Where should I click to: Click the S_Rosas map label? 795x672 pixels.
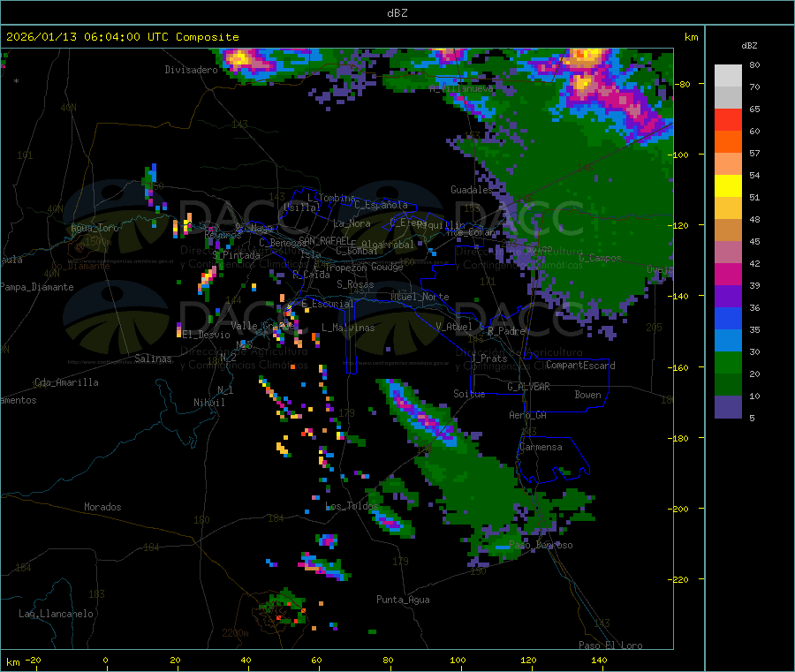[x=355, y=284]
